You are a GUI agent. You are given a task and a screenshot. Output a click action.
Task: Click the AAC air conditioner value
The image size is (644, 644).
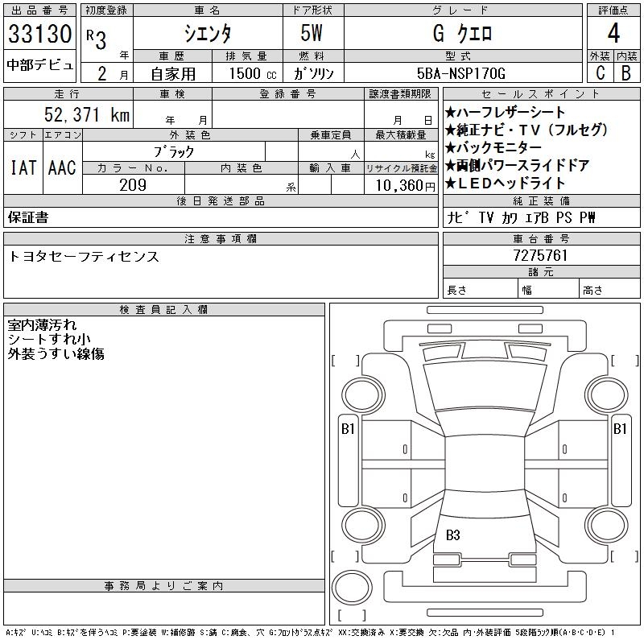[63, 167]
